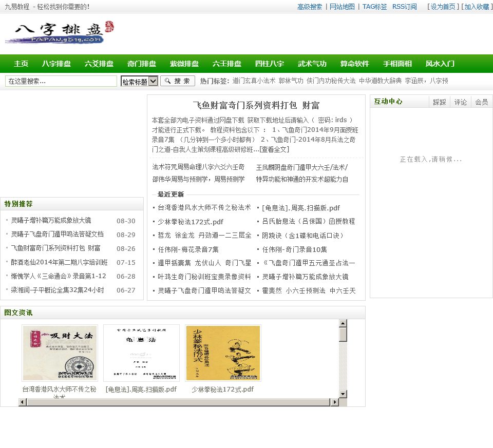Open the RSS订阅 link
The width and height of the screenshot is (493, 448).
tap(405, 7)
